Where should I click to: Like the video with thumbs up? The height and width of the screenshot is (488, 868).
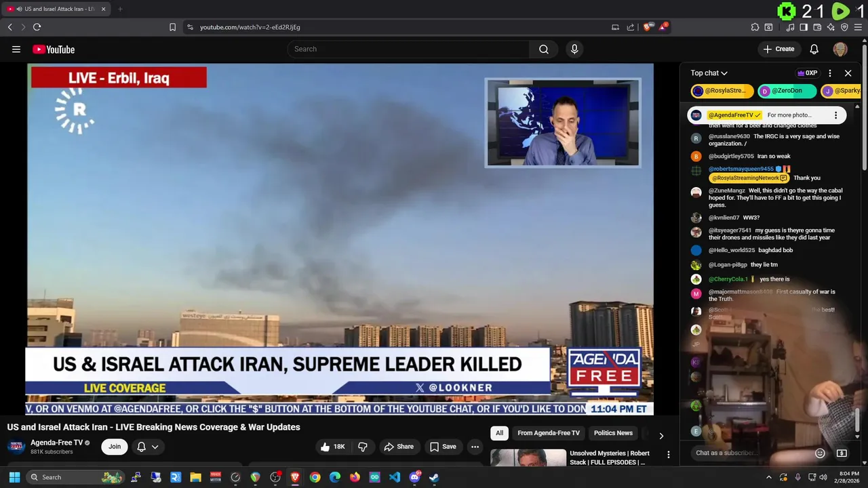(x=333, y=447)
